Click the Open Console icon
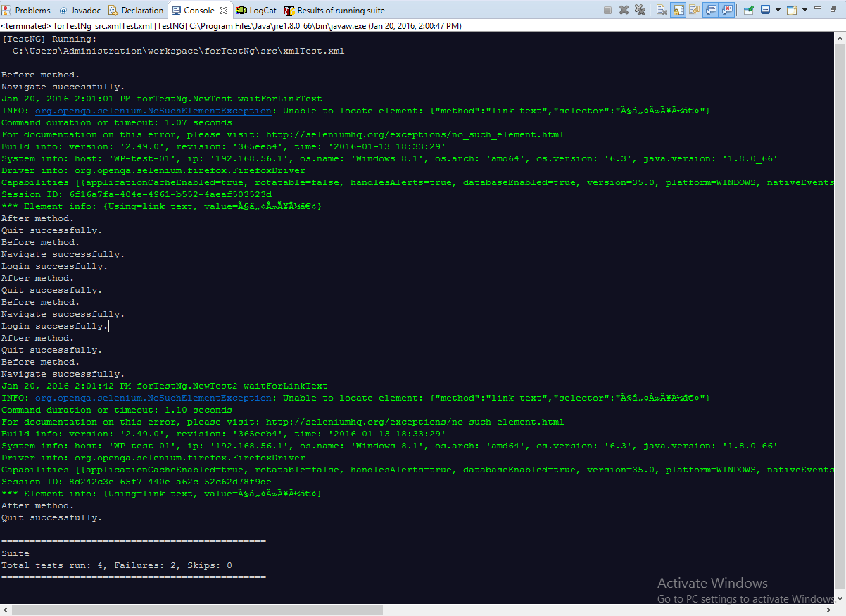Screen dimensions: 846x616 pyautogui.click(x=792, y=10)
